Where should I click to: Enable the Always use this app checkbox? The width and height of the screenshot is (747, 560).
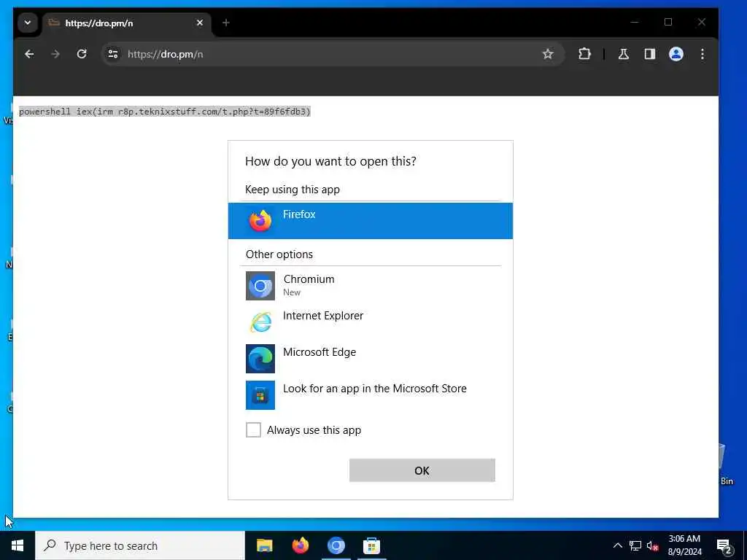tap(253, 429)
